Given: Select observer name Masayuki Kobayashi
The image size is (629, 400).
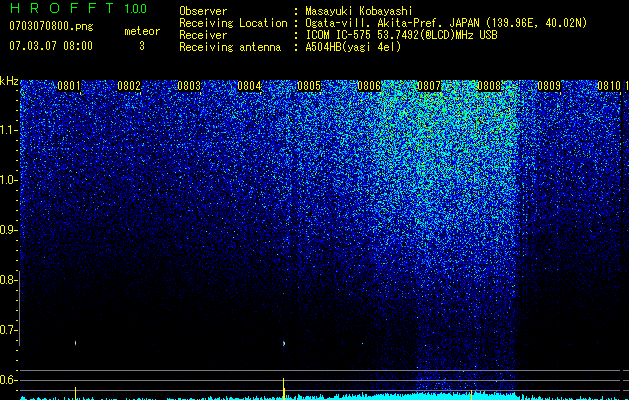Looking at the screenshot, I should point(359,11).
